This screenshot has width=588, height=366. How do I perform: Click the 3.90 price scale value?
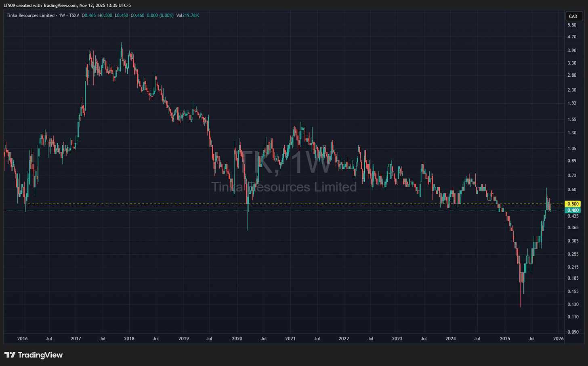(x=572, y=50)
